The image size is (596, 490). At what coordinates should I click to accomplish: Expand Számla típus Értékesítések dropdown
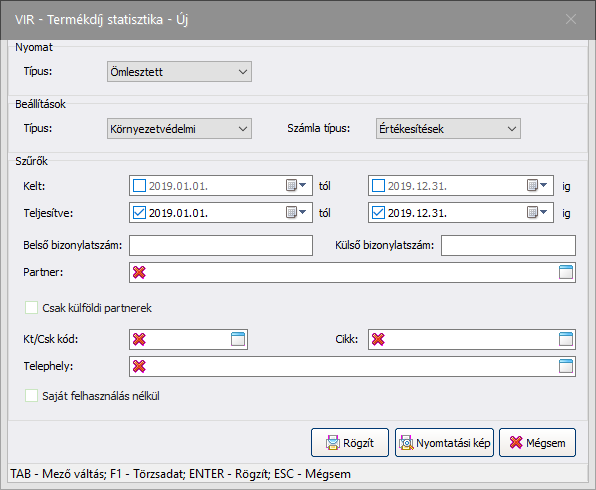pyautogui.click(x=448, y=129)
